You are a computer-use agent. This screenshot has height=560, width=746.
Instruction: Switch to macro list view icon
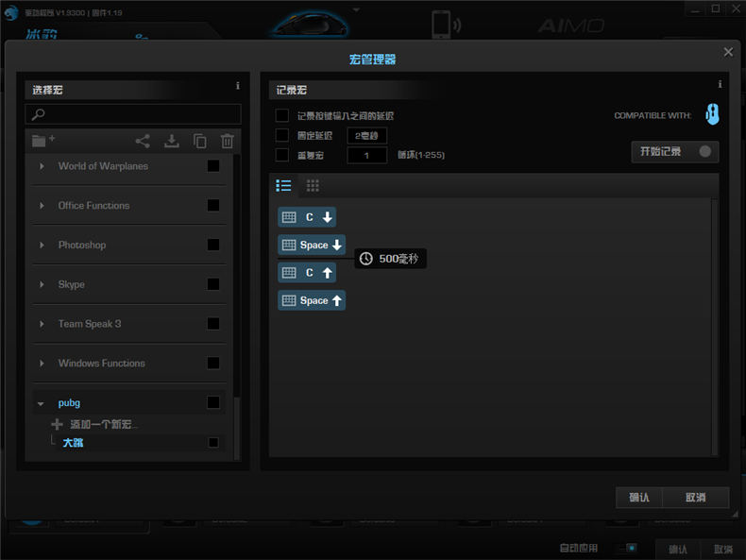283,185
